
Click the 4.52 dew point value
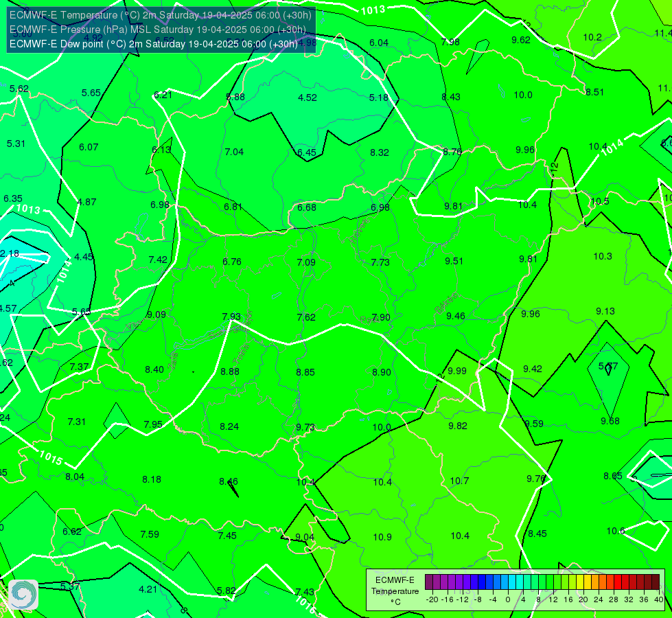pyautogui.click(x=308, y=98)
